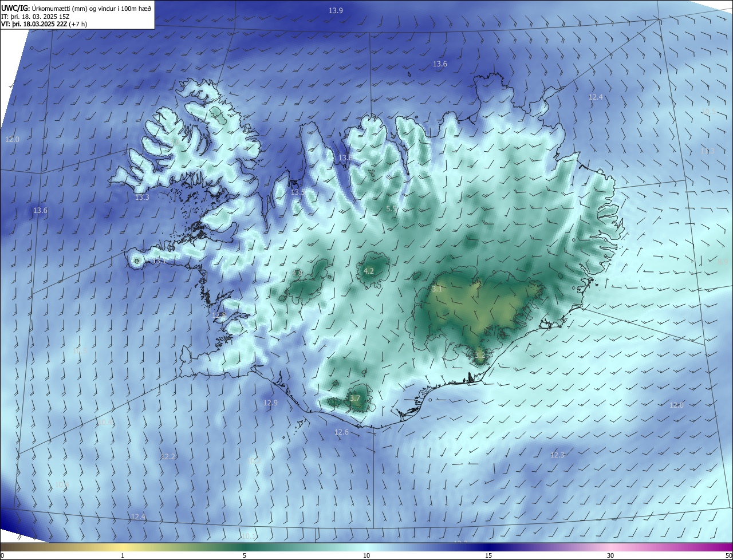733x560 pixels.
Task: Click the 3.7 value label on the map
Action: tap(354, 399)
